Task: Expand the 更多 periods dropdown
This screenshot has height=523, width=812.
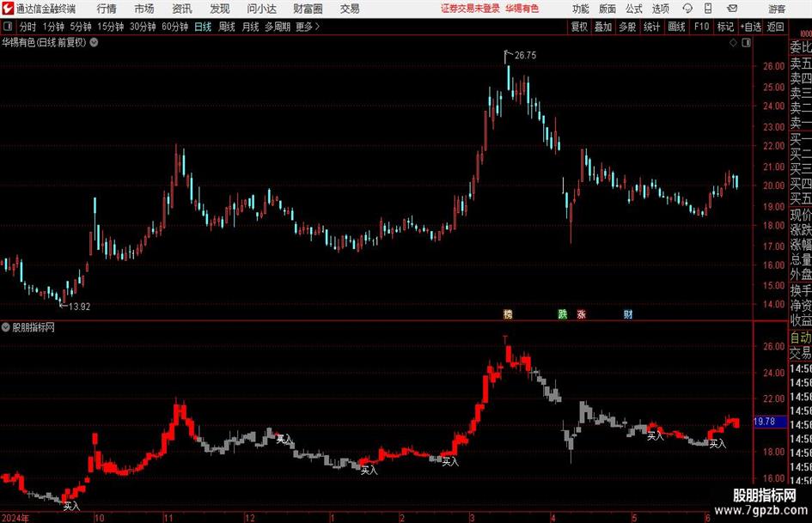Action: pyautogui.click(x=308, y=27)
